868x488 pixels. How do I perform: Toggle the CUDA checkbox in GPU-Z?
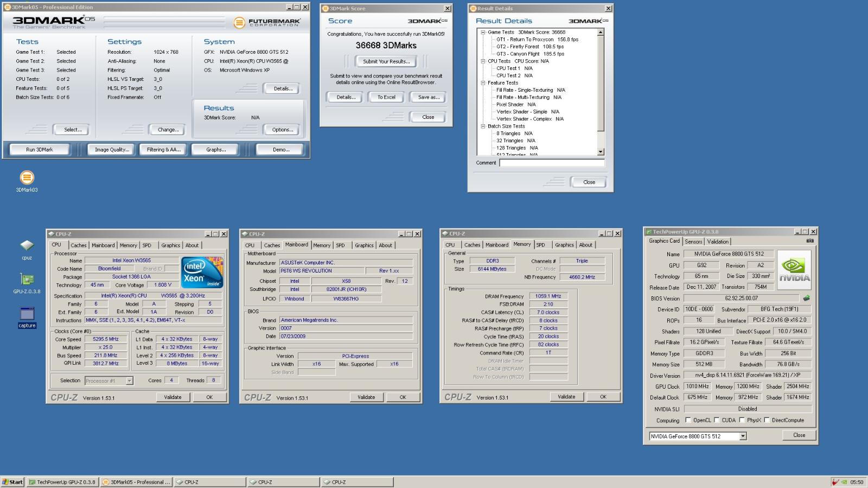pos(717,420)
